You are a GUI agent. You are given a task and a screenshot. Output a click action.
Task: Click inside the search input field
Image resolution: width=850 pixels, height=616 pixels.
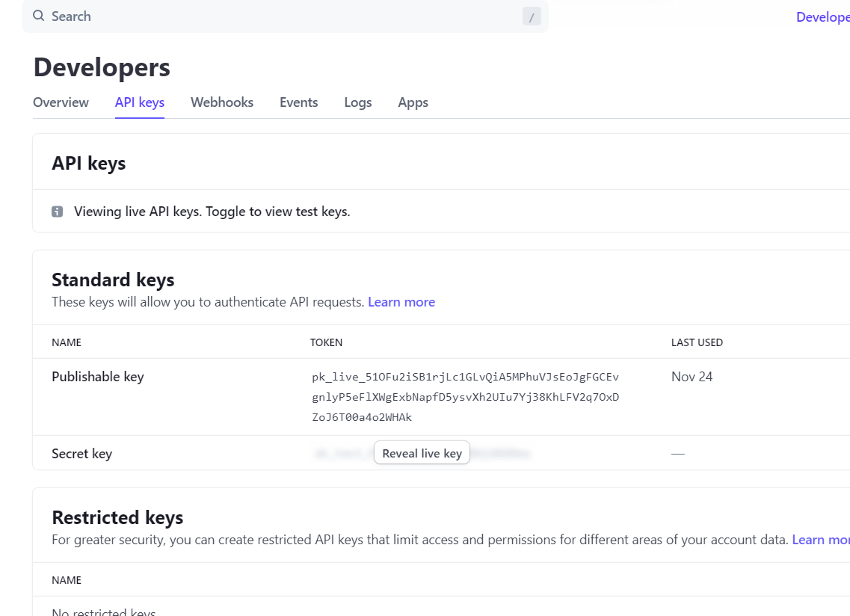pos(224,16)
